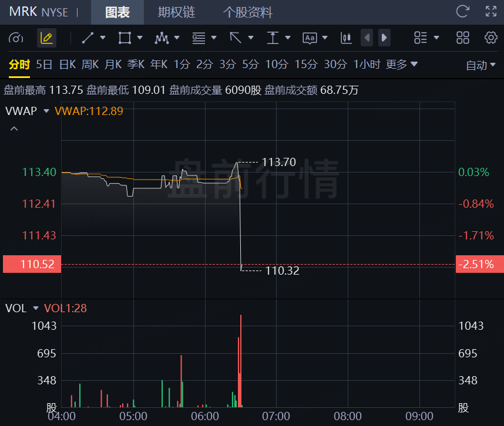The image size is (504, 426).
Task: Enter fullscreen mode with the expand icon
Action: 491,12
